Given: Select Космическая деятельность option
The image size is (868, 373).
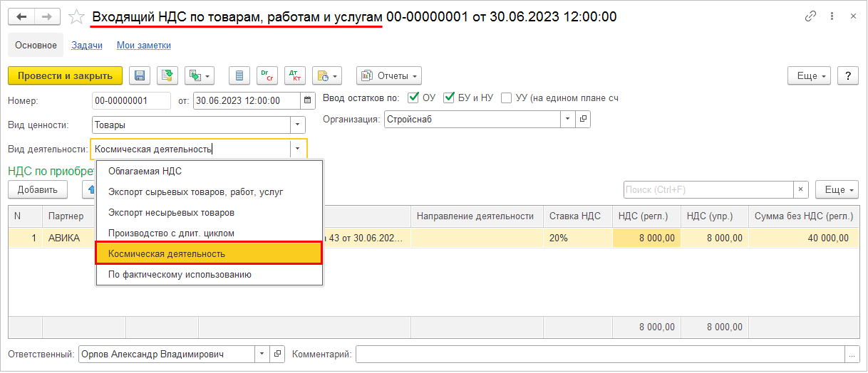Looking at the screenshot, I should 210,253.
